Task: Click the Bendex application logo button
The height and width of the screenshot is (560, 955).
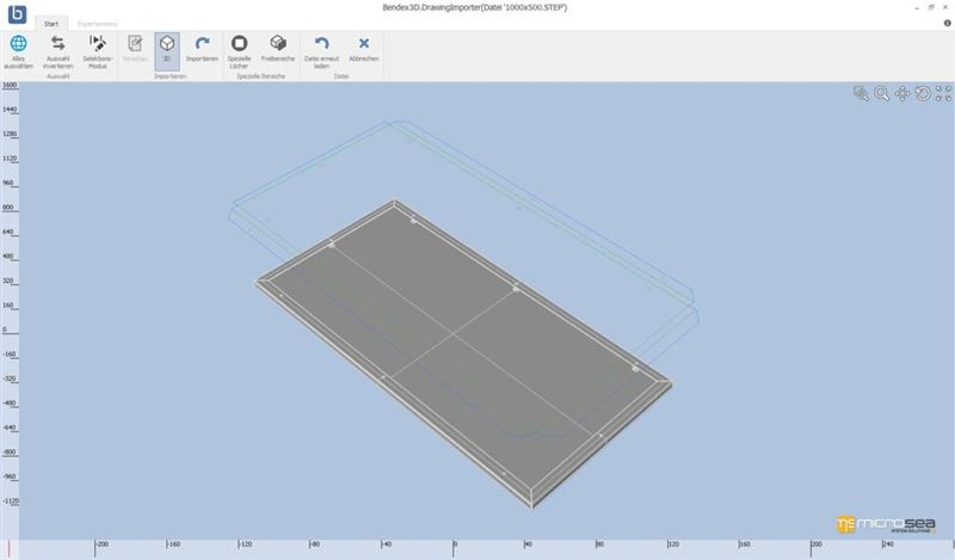Action: (x=17, y=15)
